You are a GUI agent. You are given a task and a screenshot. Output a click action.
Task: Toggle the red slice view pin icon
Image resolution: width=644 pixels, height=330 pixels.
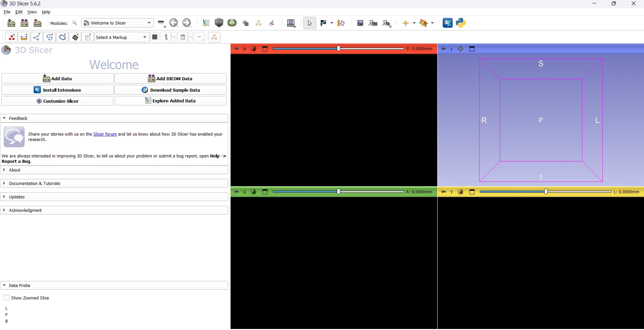(237, 49)
